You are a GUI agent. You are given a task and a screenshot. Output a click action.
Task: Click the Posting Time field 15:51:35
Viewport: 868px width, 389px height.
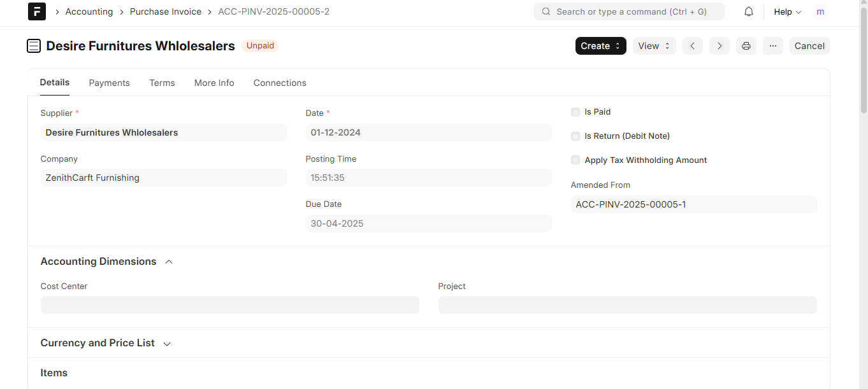pos(429,178)
